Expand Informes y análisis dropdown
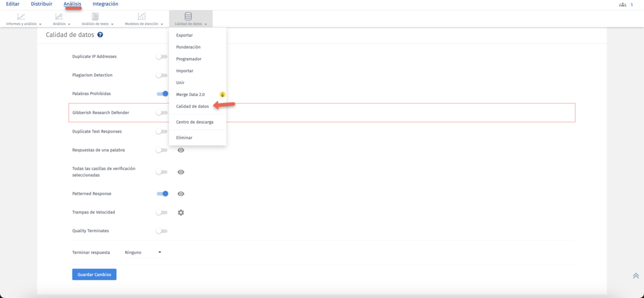 40,24
